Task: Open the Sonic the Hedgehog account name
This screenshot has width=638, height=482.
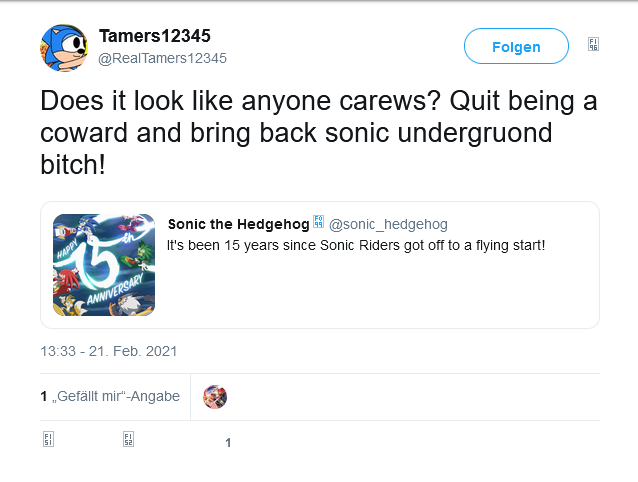Action: tap(239, 223)
